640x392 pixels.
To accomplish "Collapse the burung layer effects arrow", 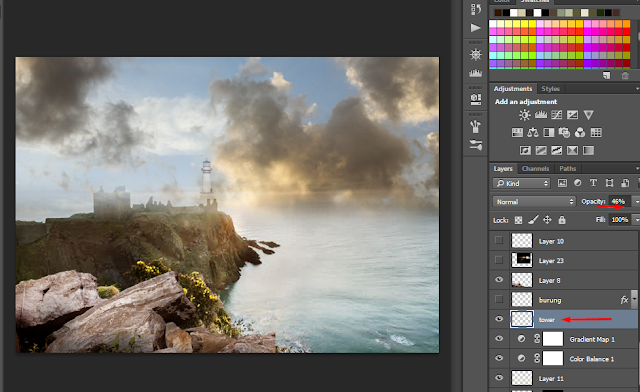I will [x=634, y=299].
